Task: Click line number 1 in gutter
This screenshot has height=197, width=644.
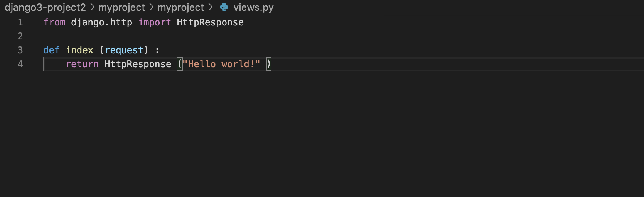Action: (x=20, y=22)
